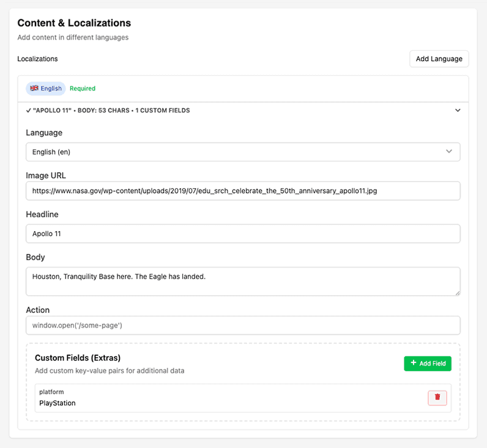
Task: Click inside the Body text area
Action: (242, 281)
